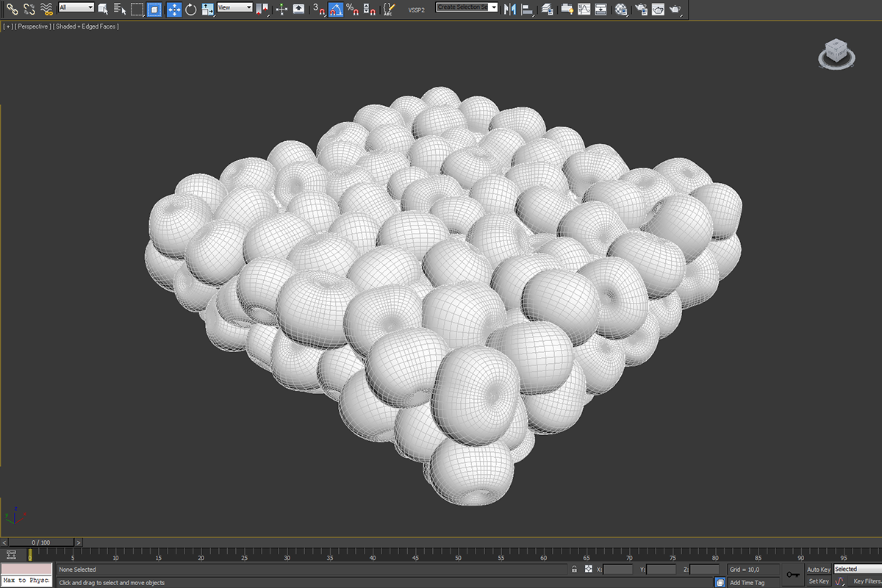Toggle the Selection Lock padlock
The image size is (882, 588).
574,570
